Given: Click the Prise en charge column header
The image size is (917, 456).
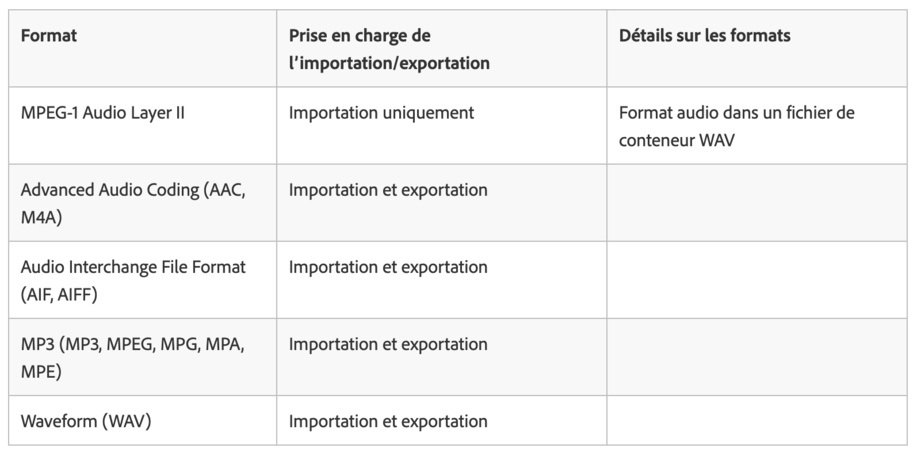Looking at the screenshot, I should (360, 36).
